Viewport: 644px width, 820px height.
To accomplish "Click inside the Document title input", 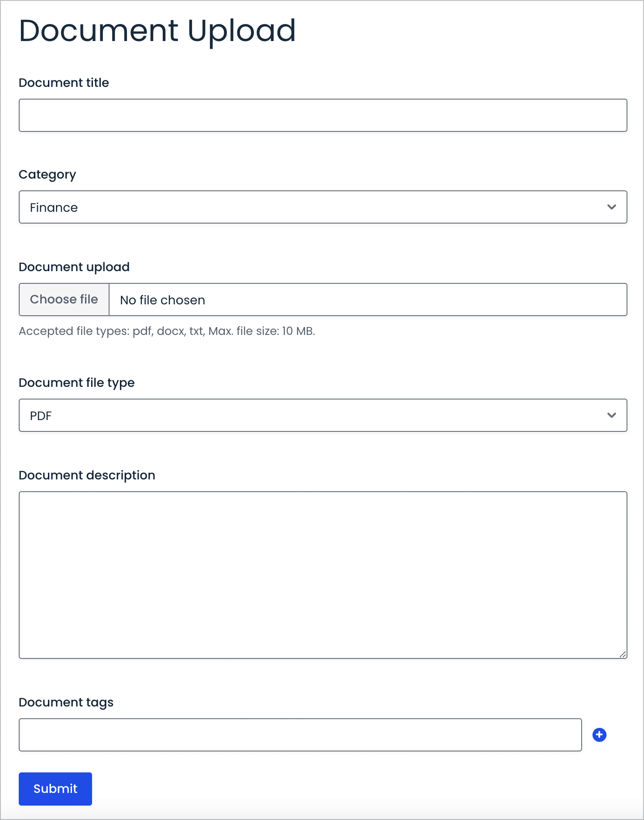I will point(323,115).
